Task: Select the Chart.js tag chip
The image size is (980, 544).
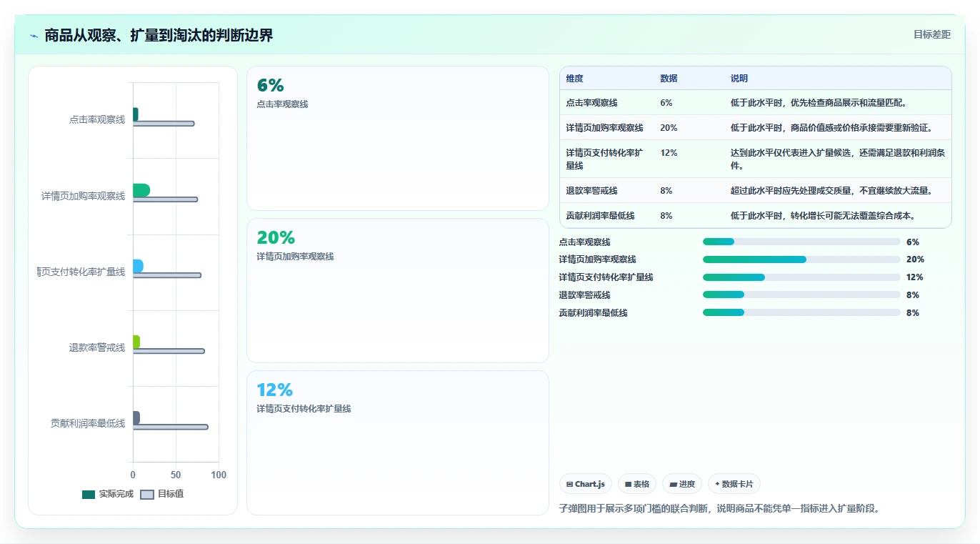Action: click(x=585, y=484)
